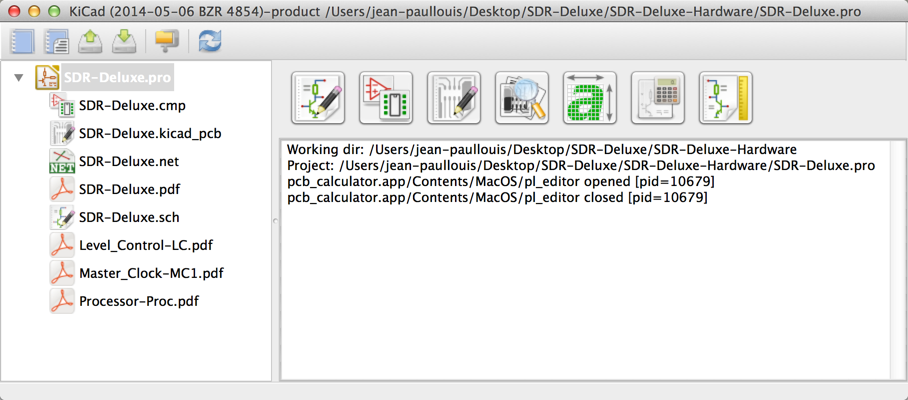
Task: Create new project from template icon
Action: [56, 41]
